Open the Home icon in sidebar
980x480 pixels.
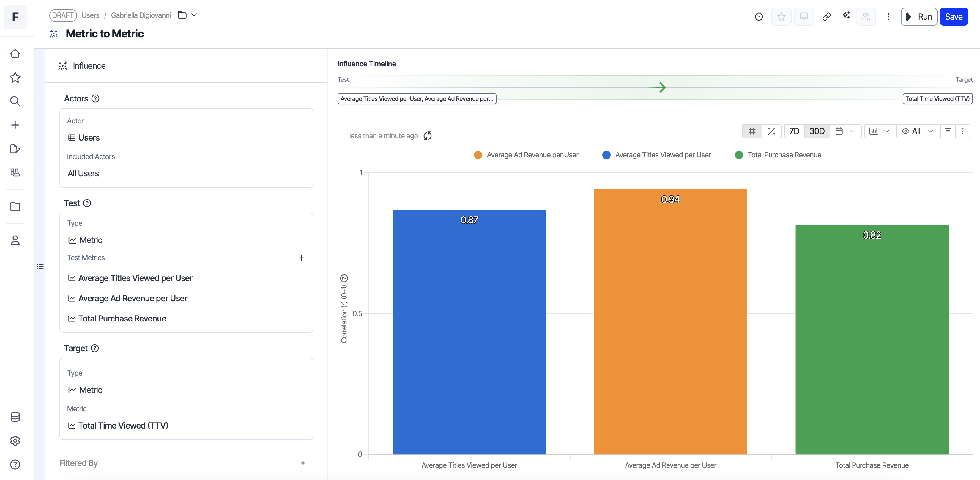[15, 54]
